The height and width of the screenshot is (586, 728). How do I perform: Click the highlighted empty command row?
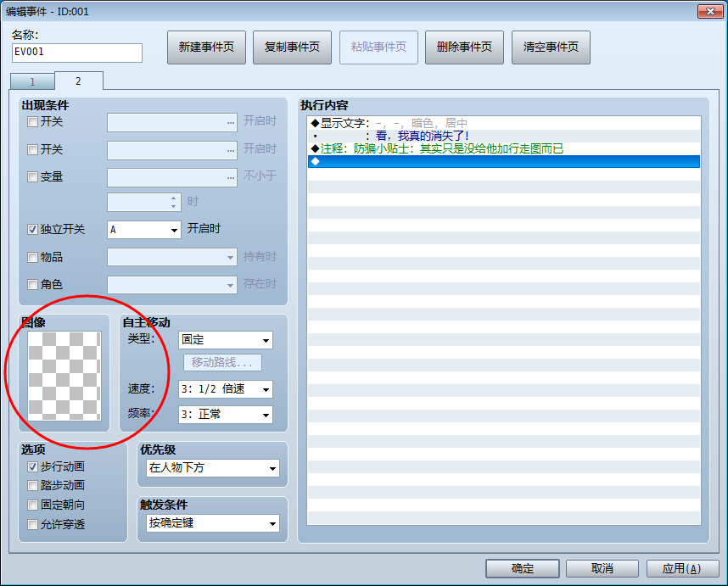pyautogui.click(x=504, y=161)
